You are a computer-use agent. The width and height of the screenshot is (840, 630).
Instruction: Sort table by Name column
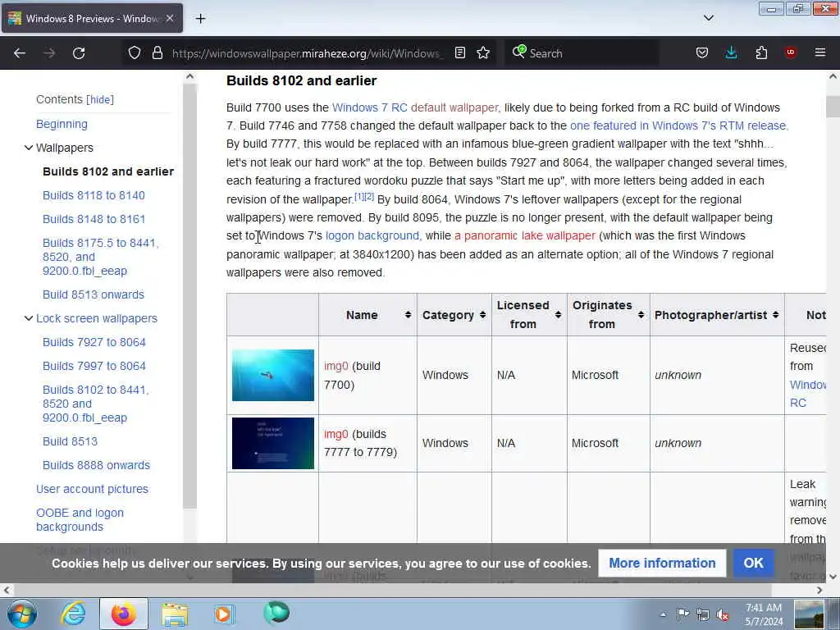point(408,315)
